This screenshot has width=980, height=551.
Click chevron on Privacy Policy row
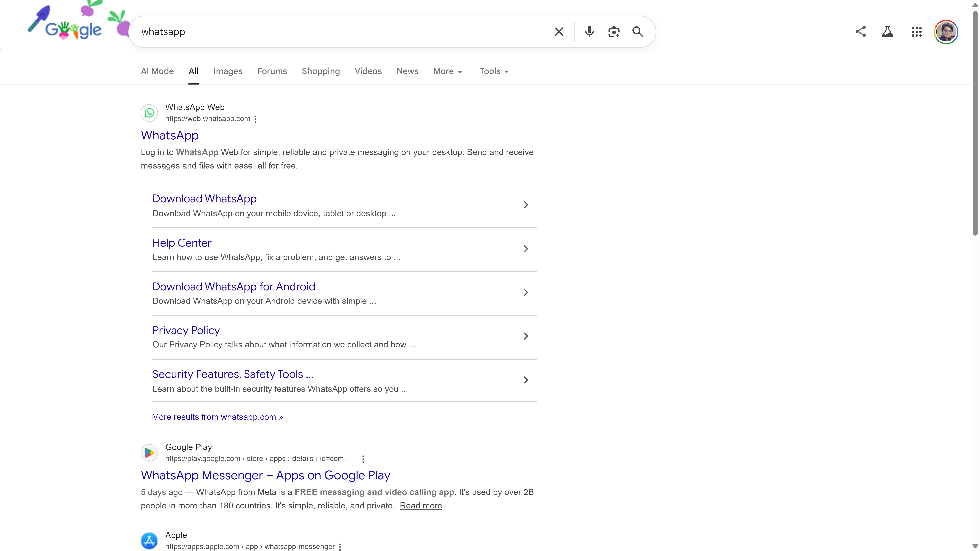[x=526, y=336]
